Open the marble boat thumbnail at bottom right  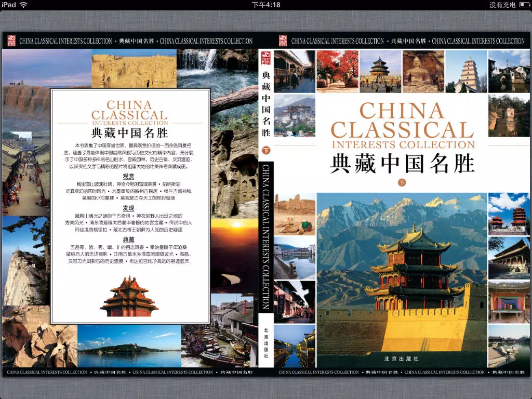click(x=509, y=345)
